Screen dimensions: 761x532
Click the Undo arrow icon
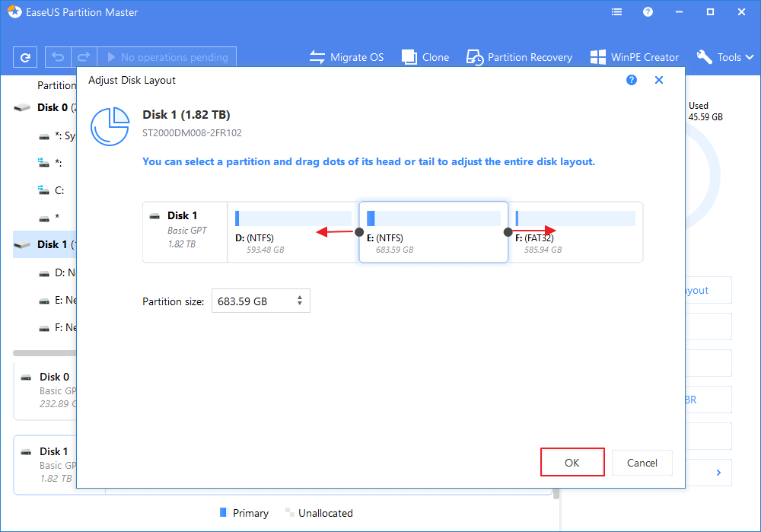coord(58,56)
